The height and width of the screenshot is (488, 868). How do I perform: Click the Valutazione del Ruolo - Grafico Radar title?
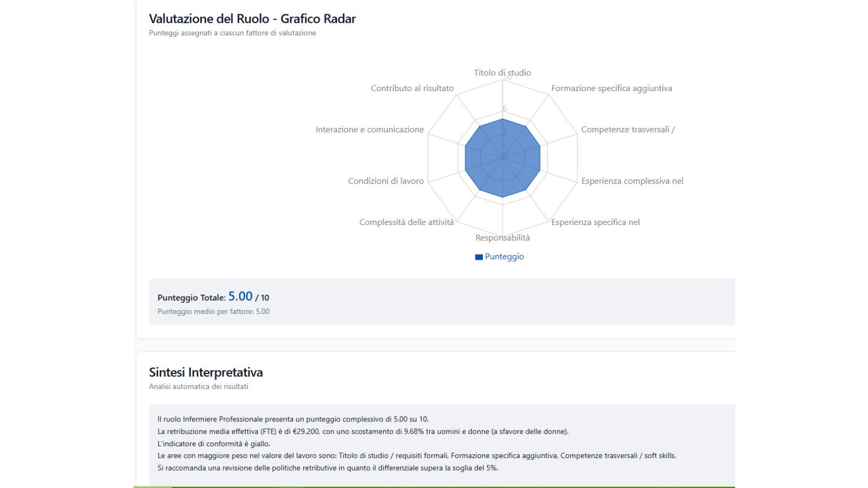252,19
